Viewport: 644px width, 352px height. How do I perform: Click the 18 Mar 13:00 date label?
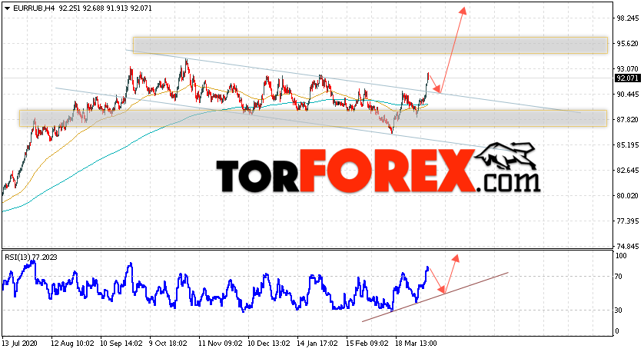416,343
